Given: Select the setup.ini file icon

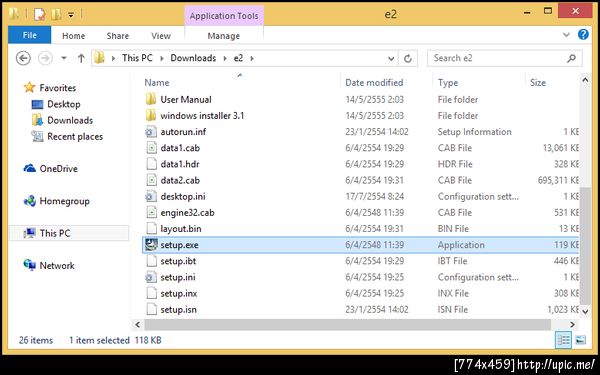Looking at the screenshot, I should click(x=151, y=277).
